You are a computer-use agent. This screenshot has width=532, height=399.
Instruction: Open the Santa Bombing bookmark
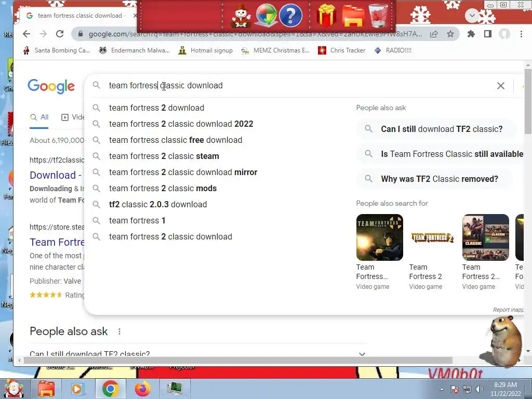pos(57,50)
